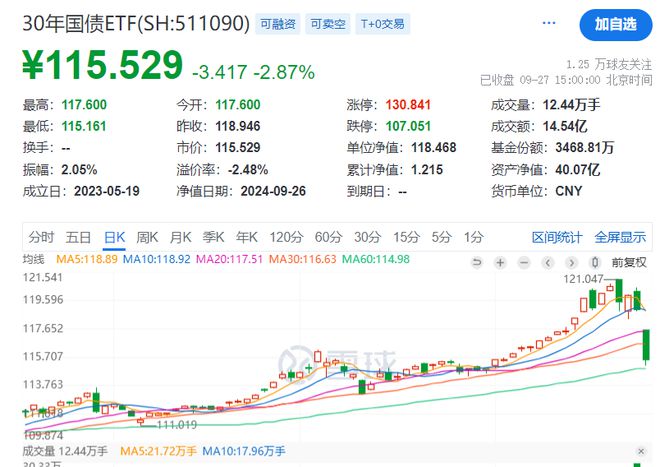Click the title 30年国债ETF(SH:511090)
Viewport: 660px width, 467px height.
point(136,24)
